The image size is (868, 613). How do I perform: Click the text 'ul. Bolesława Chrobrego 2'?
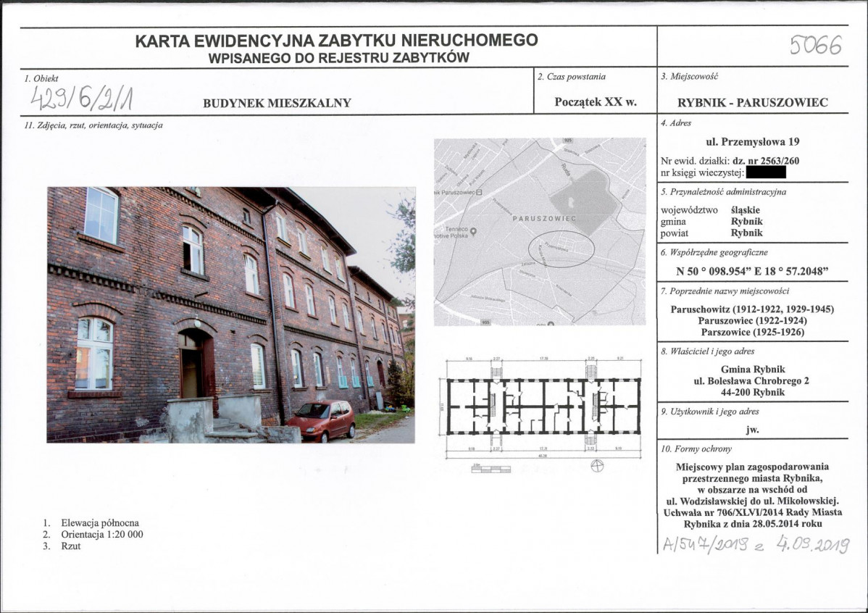(751, 381)
